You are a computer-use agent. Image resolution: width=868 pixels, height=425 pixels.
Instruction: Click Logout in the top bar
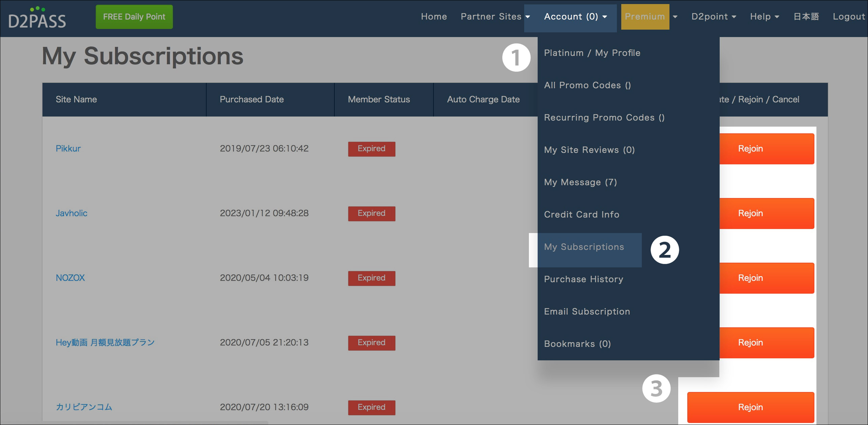pyautogui.click(x=849, y=17)
